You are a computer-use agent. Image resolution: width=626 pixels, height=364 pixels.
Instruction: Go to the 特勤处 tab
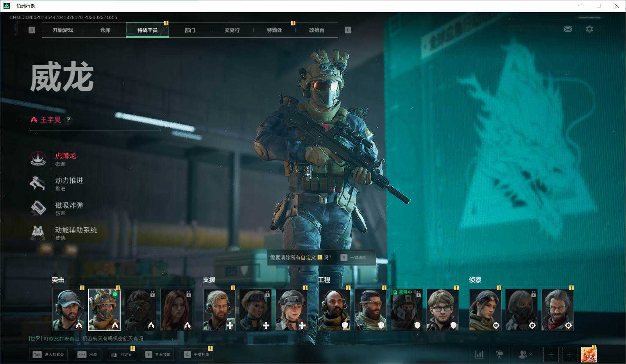point(274,30)
